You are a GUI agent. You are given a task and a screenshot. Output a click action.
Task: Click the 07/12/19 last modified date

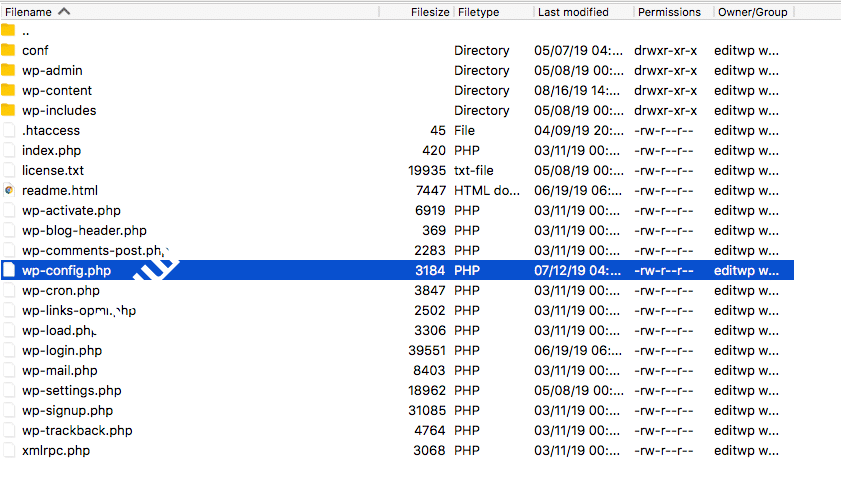577,270
